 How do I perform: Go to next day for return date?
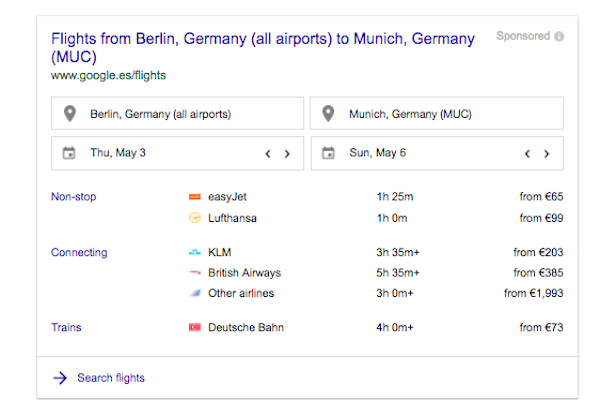click(546, 154)
